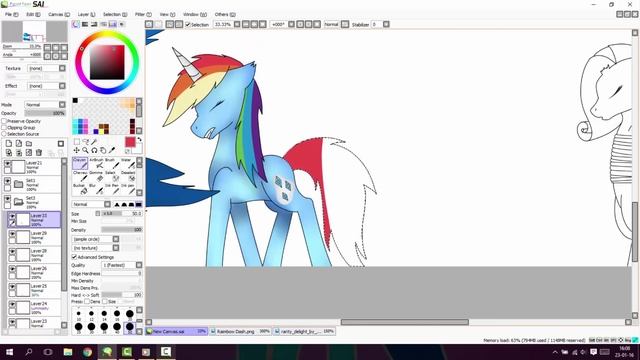Switch to the rarity_delight tab
The height and width of the screenshot is (360, 640).
point(304,331)
